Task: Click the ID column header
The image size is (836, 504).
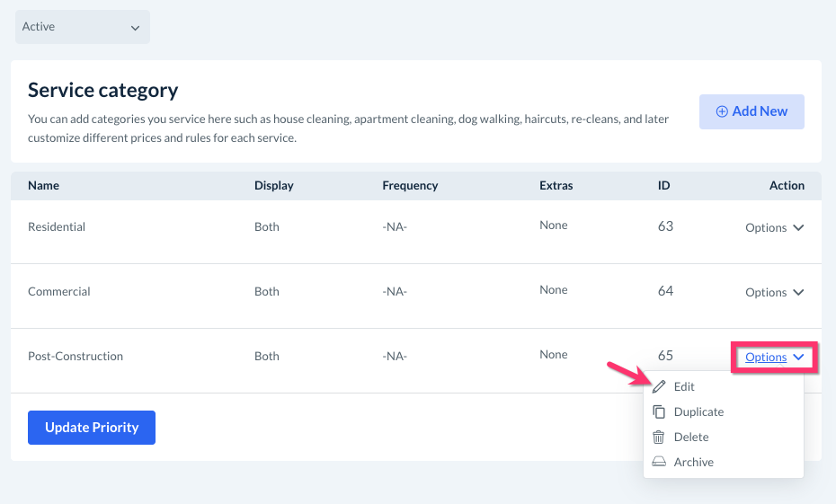Action: [x=663, y=186]
